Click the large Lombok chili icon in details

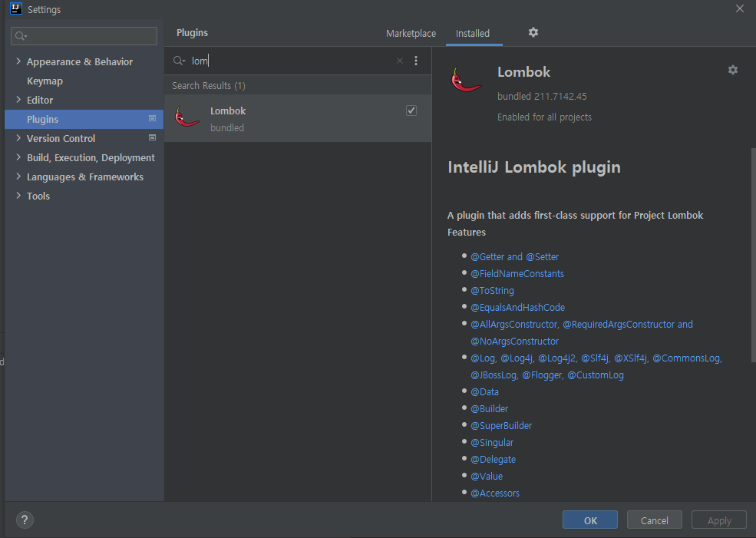coord(466,79)
